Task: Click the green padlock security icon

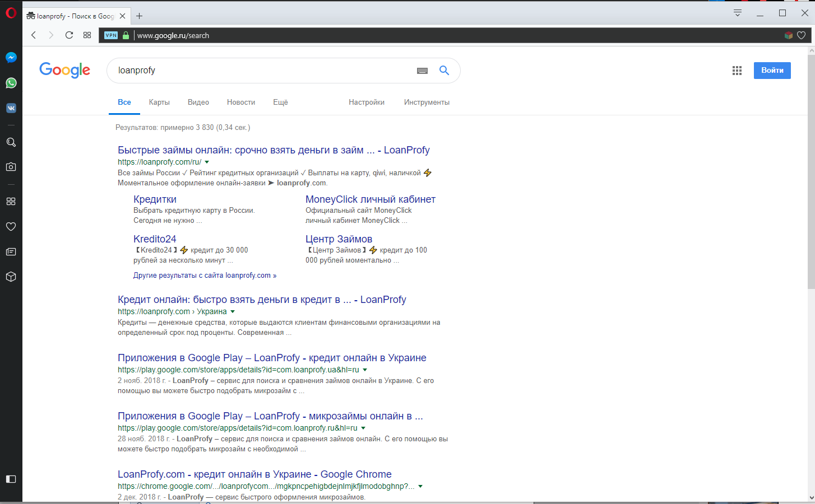Action: click(x=126, y=35)
